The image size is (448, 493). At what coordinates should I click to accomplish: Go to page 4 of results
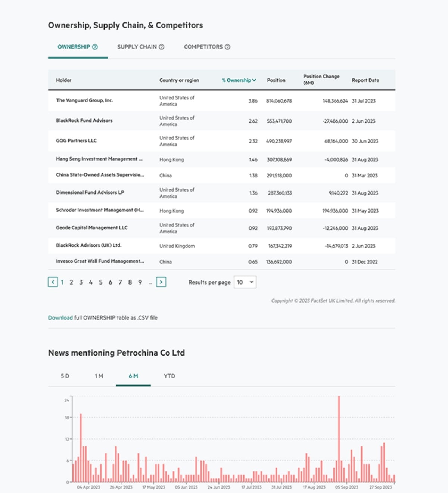[x=91, y=282]
